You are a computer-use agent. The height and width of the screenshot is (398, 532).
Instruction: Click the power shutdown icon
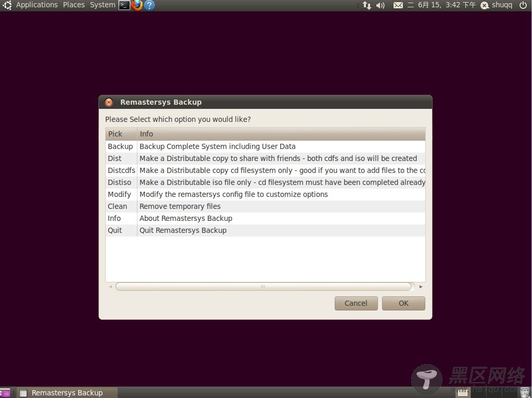523,5
